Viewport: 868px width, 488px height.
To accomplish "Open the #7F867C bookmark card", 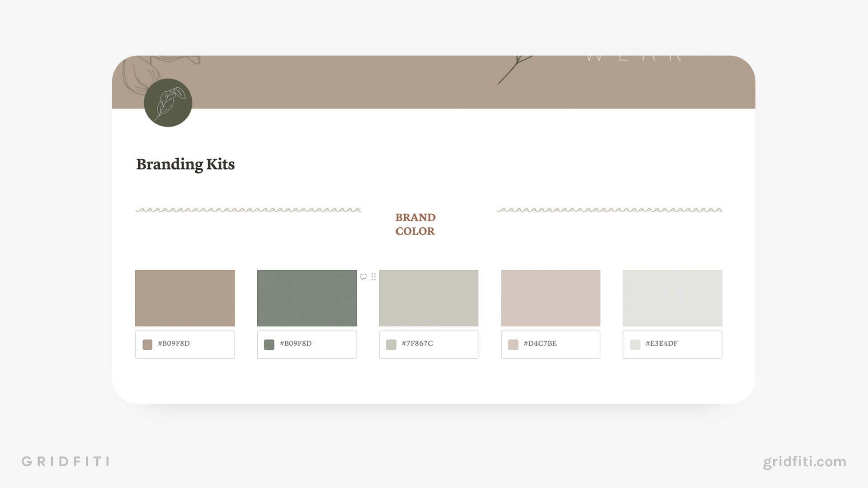I will pos(429,345).
